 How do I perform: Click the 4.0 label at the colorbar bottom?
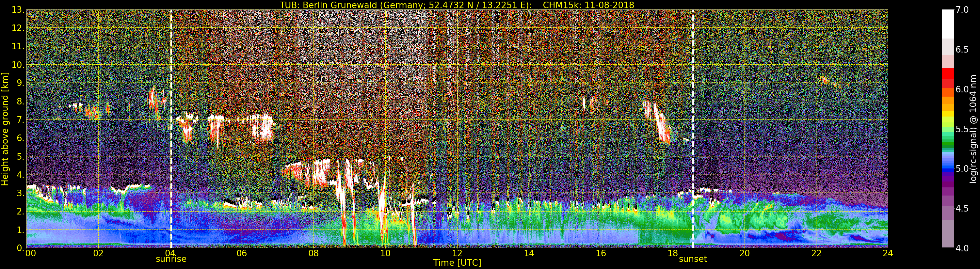point(962,248)
